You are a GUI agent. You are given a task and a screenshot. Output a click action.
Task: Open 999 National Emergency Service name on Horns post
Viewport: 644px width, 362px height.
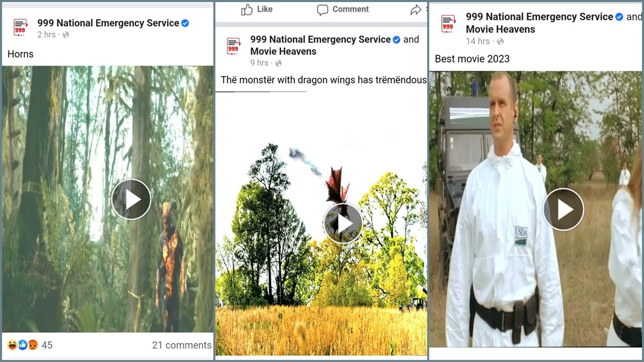[108, 23]
